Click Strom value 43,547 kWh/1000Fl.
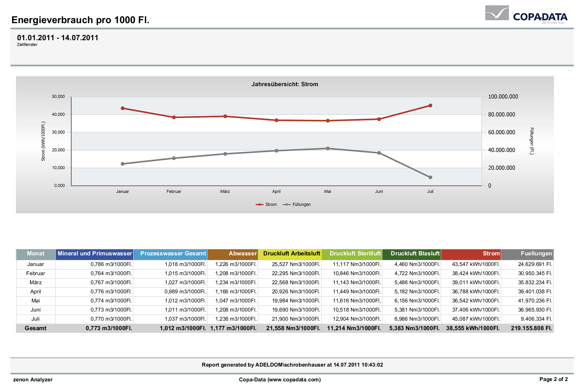This screenshot has height=392, width=585. [x=476, y=264]
